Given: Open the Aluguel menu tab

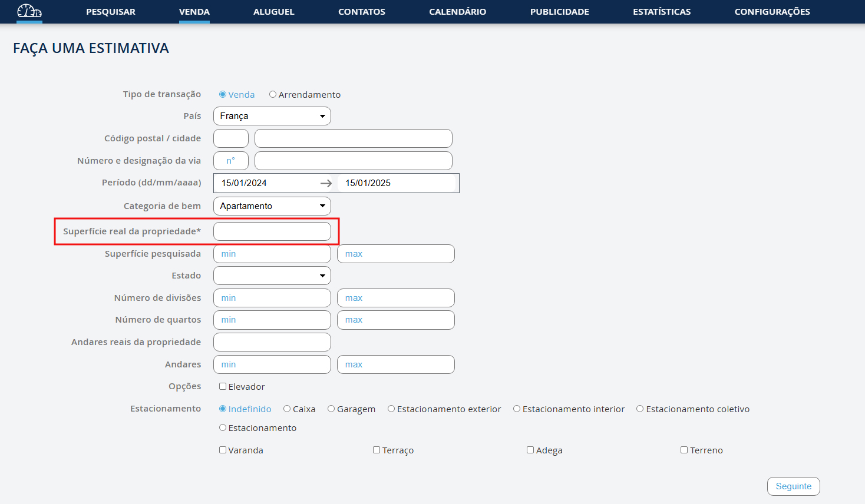Looking at the screenshot, I should click(x=274, y=12).
